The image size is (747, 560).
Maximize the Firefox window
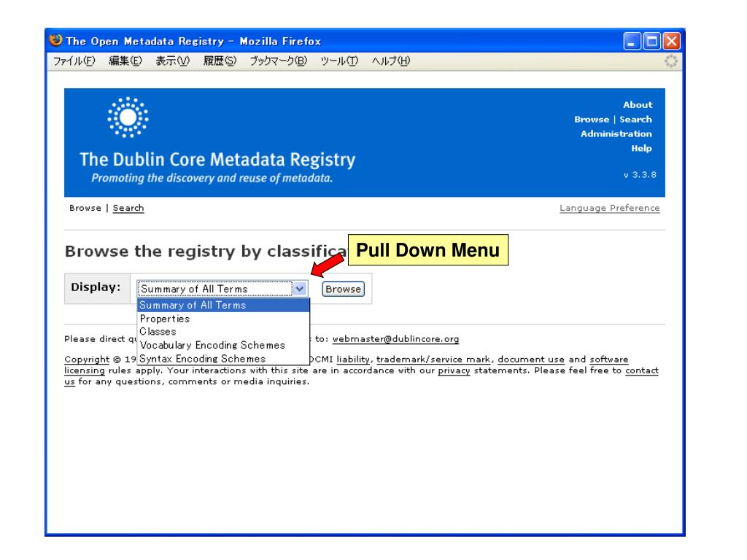[x=651, y=42]
